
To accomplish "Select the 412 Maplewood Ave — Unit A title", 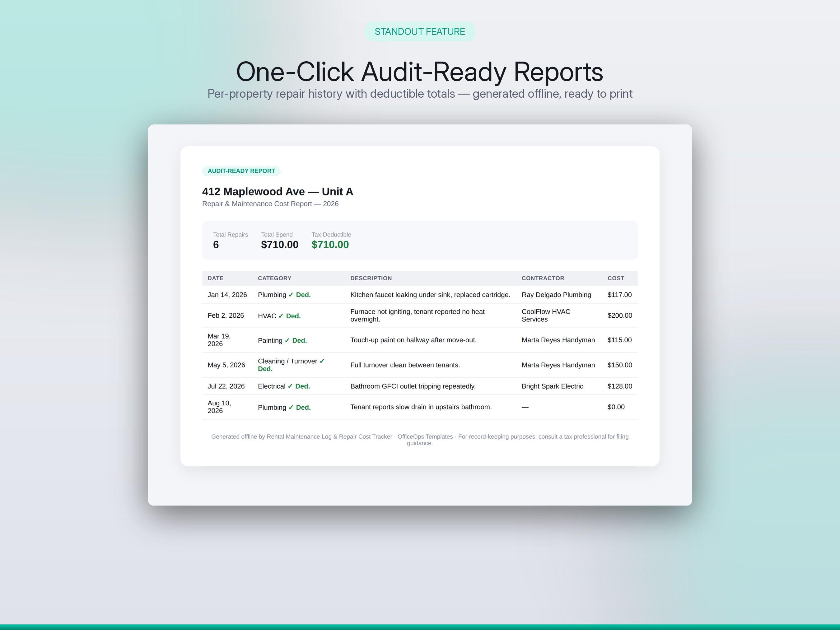I will pos(278,192).
